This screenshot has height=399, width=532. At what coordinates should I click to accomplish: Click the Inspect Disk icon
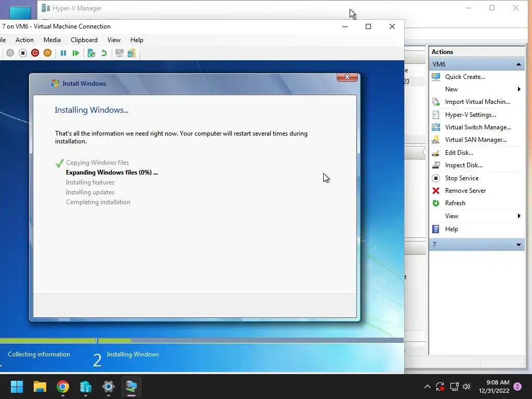point(436,165)
